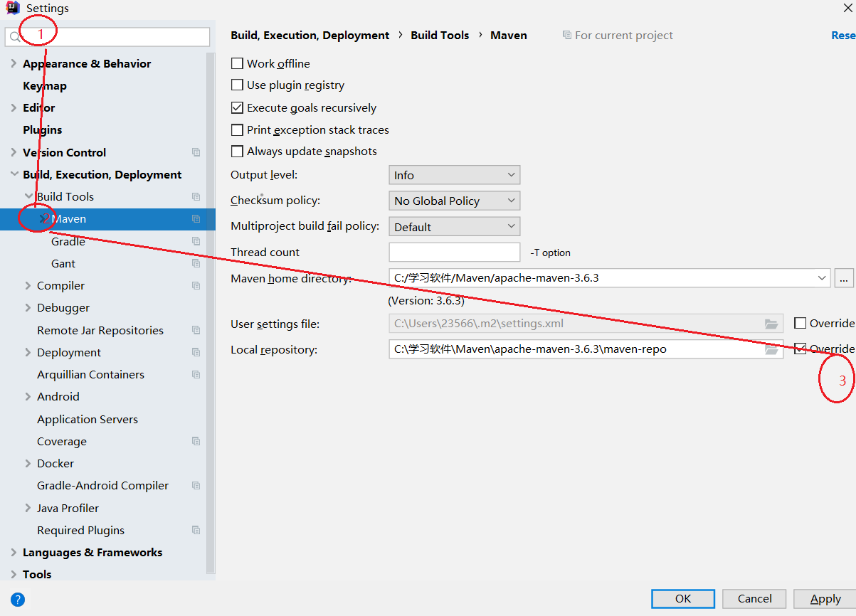Enable the Work offline checkbox
Viewport: 856px width, 616px height.
[x=238, y=63]
